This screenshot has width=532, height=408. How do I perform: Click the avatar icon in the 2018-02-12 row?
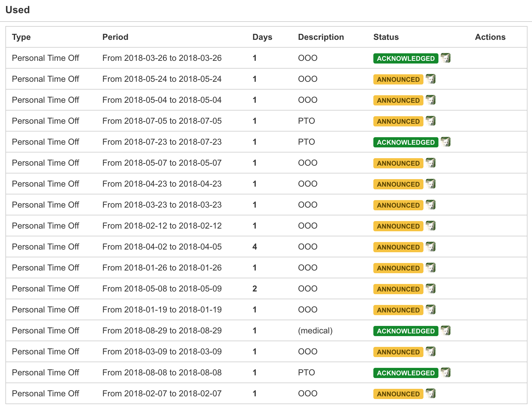pyautogui.click(x=431, y=226)
